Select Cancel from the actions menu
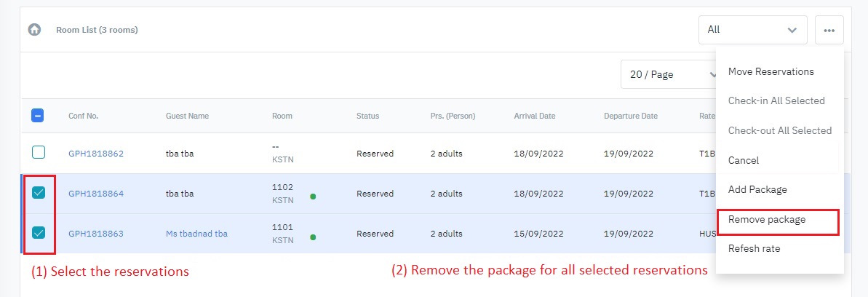The image size is (868, 297). [x=743, y=160]
